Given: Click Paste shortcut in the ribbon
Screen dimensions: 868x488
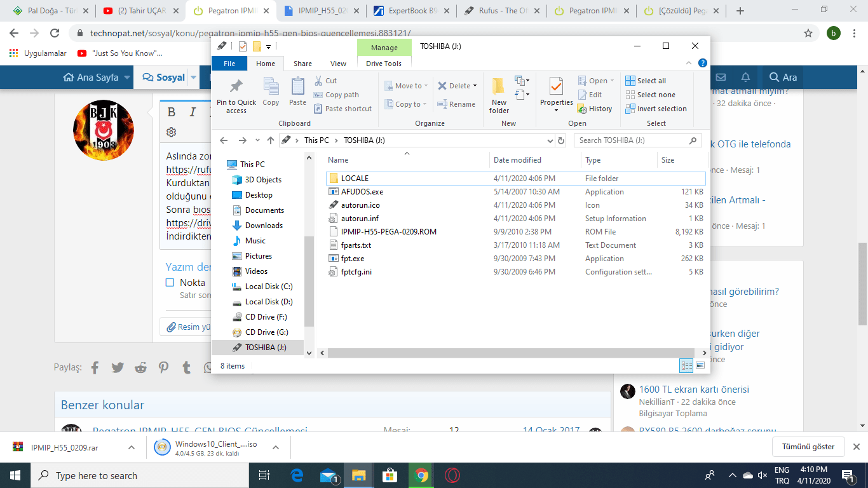Looking at the screenshot, I should (x=342, y=109).
